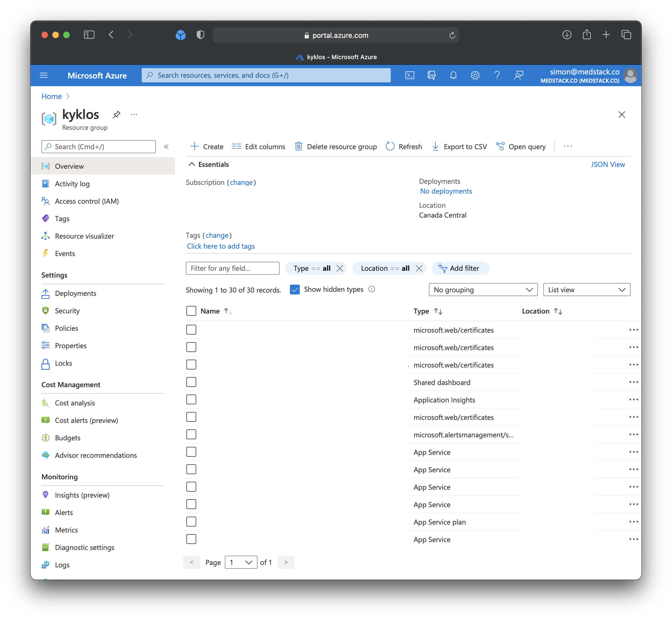The height and width of the screenshot is (620, 672).
Task: Click the Filter for any field input box
Action: pyautogui.click(x=232, y=268)
